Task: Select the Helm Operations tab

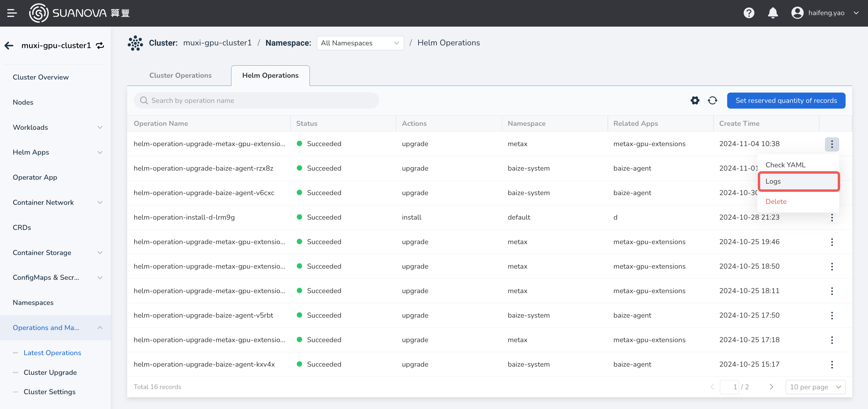Action: tap(270, 75)
